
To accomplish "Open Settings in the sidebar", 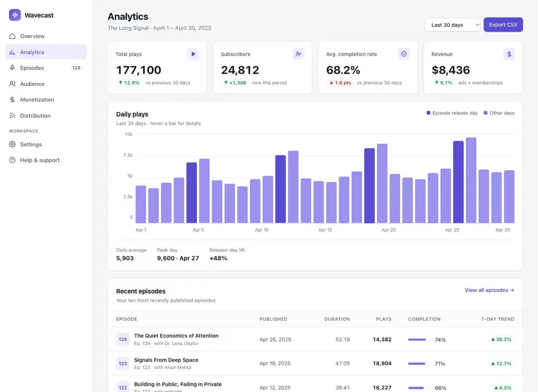I will [46, 144].
